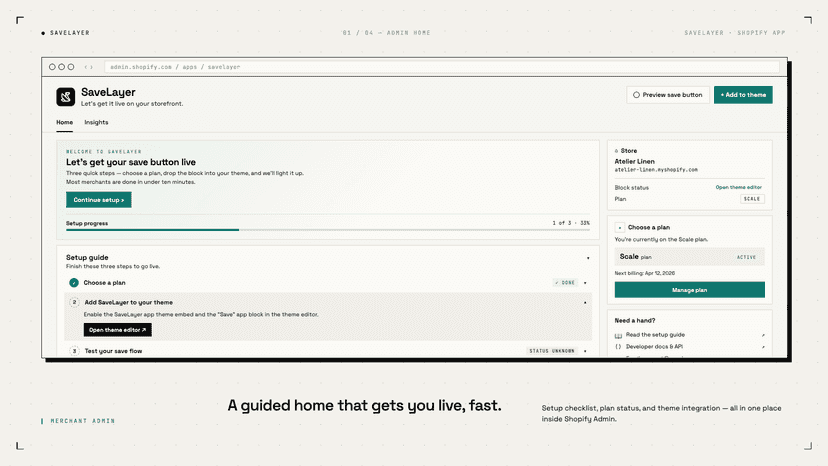
Task: Collapse the Setup guide card chevron
Action: tap(588, 258)
